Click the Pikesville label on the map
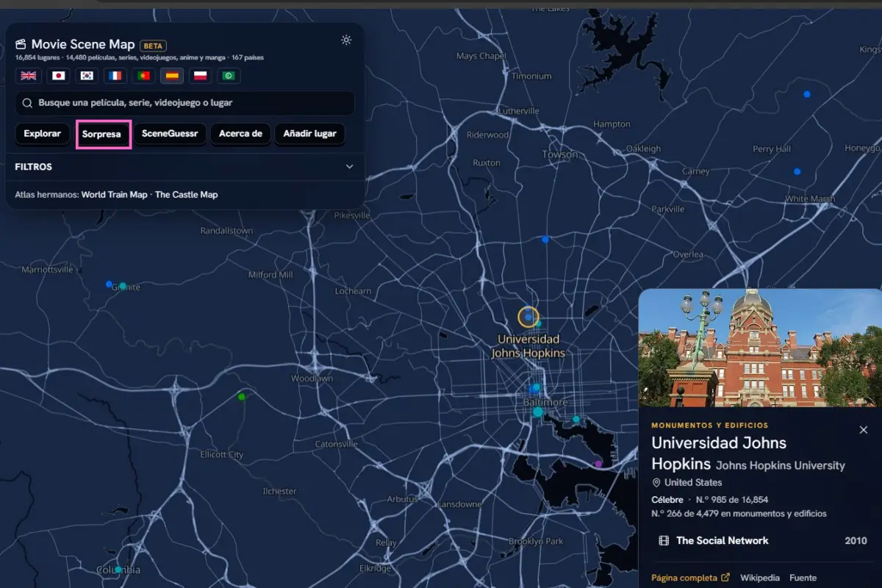This screenshot has width=882, height=588. (352, 216)
